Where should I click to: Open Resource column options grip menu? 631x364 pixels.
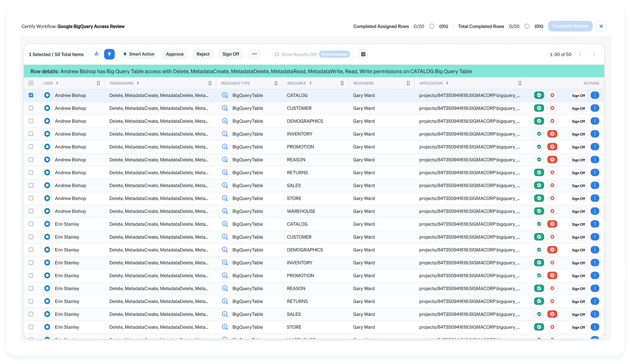tap(342, 83)
